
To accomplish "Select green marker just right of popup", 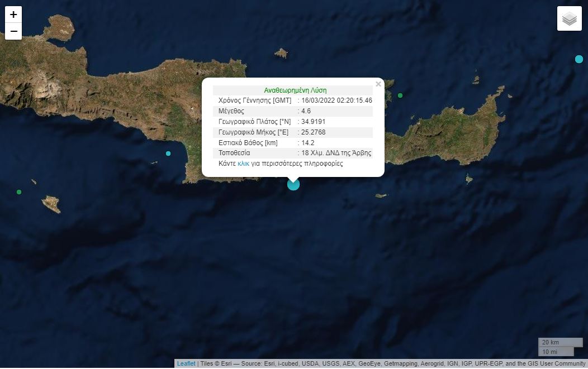I will click(x=400, y=95).
